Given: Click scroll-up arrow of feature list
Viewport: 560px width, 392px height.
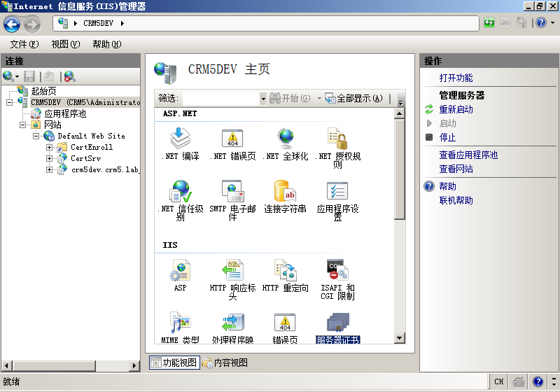Looking at the screenshot, I should (x=399, y=114).
